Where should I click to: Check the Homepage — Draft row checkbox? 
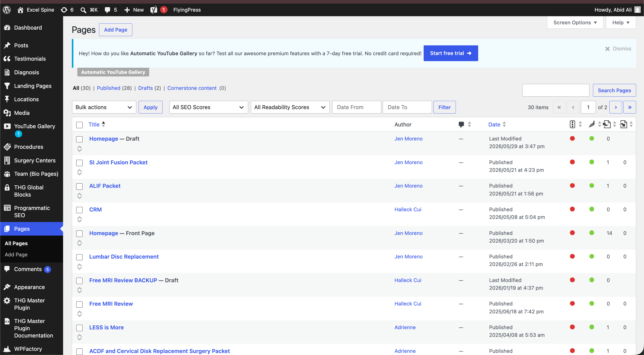click(80, 139)
